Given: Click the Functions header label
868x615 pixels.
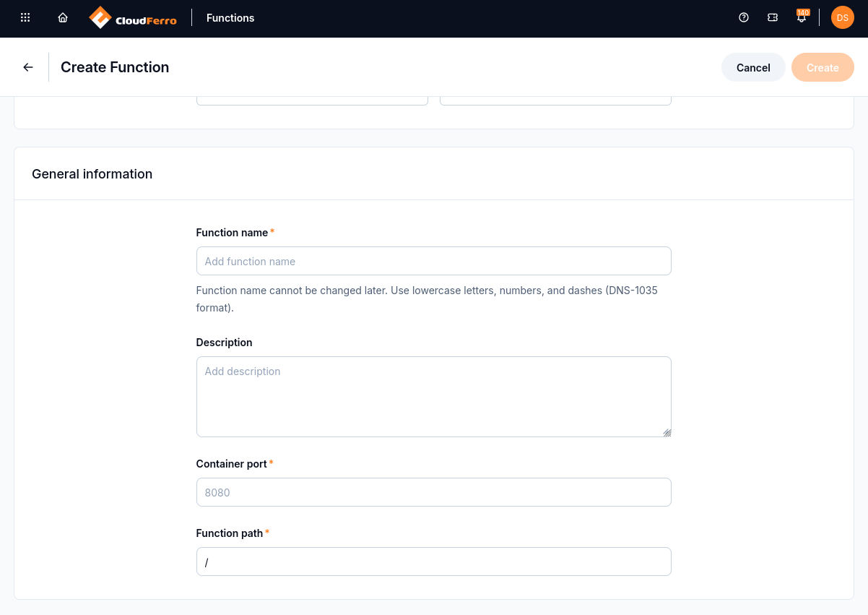Looking at the screenshot, I should point(230,18).
